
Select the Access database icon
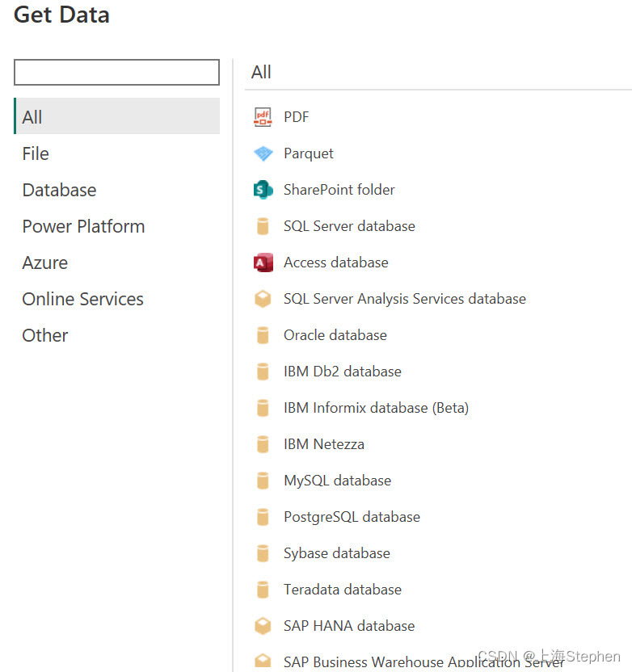pyautogui.click(x=263, y=262)
